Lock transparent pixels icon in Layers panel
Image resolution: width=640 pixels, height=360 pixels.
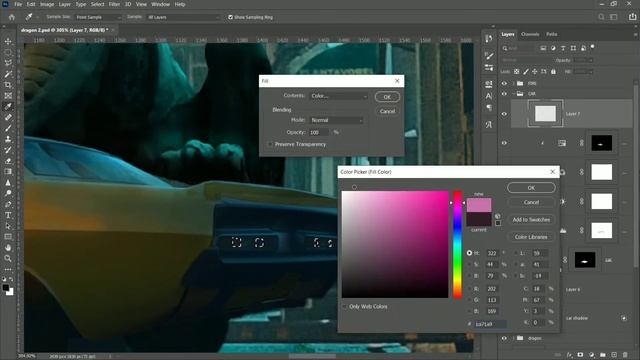[516, 71]
